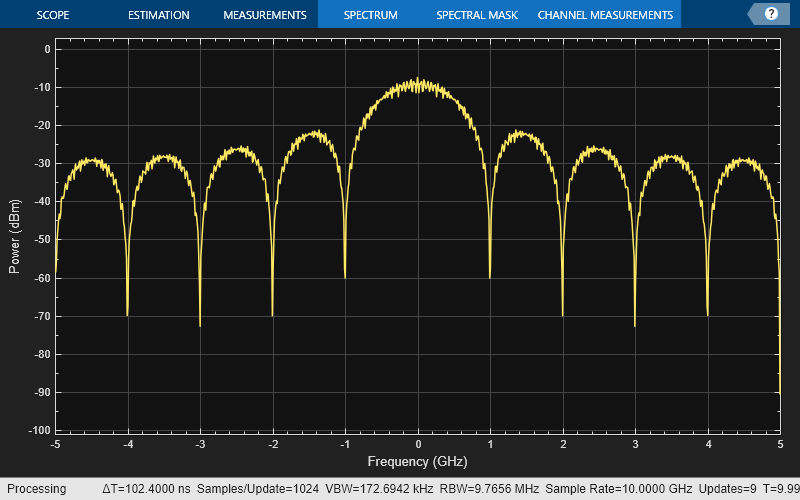
Task: Click the Frequency (GHz) axis label
Action: [417, 462]
